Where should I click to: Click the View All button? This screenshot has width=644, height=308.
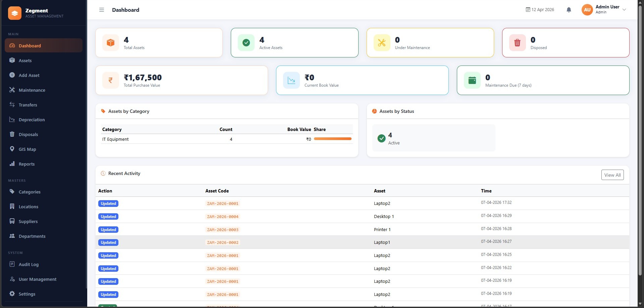click(612, 175)
